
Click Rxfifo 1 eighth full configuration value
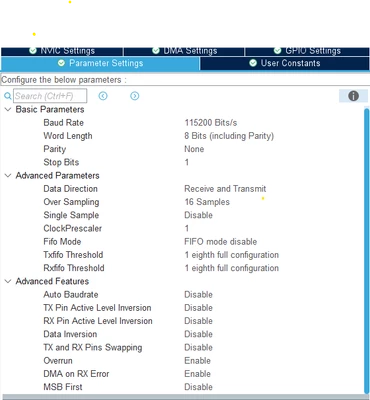(232, 268)
